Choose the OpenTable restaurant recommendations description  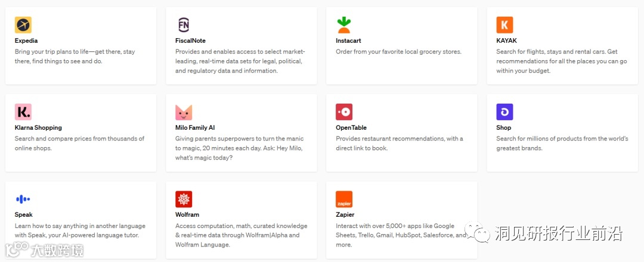point(399,143)
